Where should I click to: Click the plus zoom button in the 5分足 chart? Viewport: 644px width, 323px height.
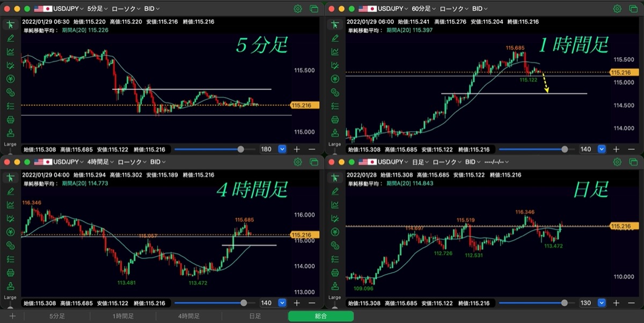[x=297, y=149]
